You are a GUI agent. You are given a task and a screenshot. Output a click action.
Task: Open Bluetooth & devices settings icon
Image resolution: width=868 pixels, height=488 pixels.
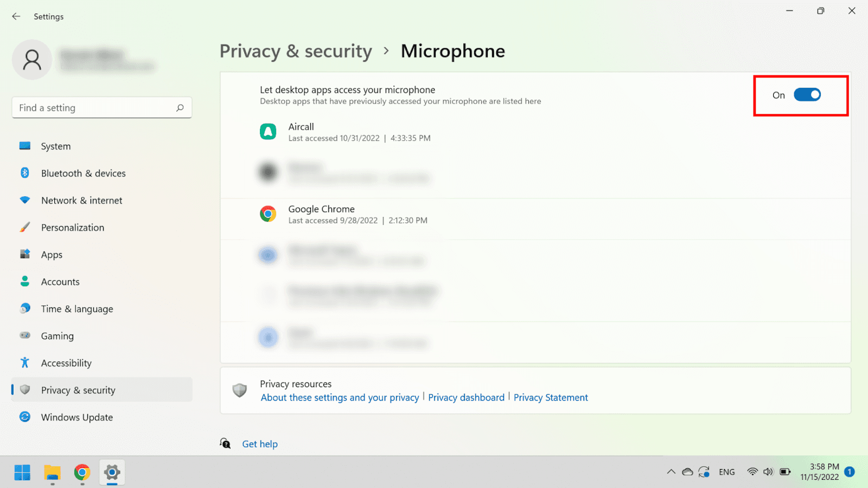25,173
